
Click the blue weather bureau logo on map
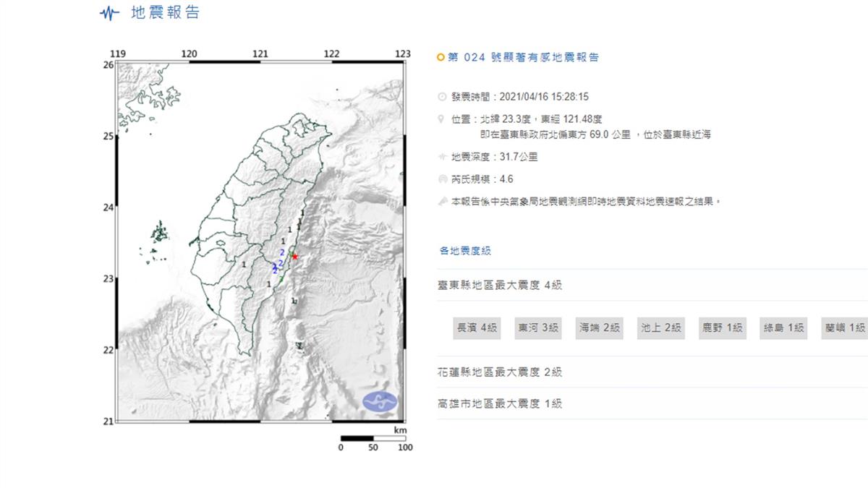tap(381, 401)
